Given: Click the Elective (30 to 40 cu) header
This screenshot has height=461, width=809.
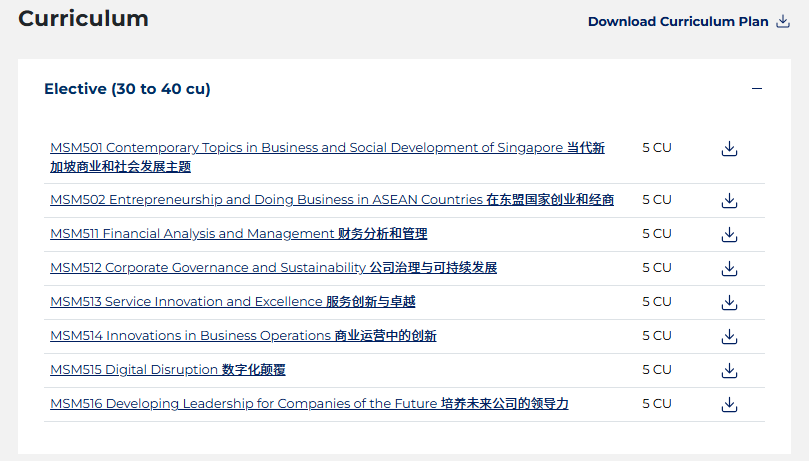Looking at the screenshot, I should [x=127, y=89].
